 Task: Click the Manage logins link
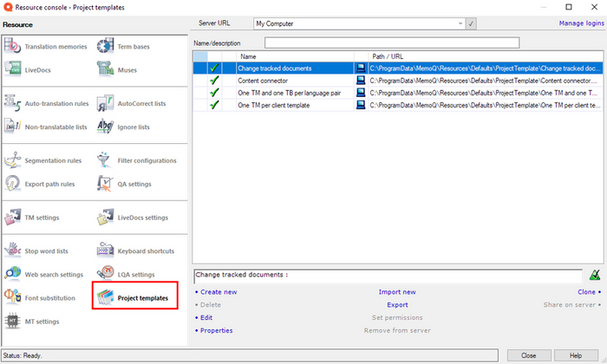click(x=582, y=23)
